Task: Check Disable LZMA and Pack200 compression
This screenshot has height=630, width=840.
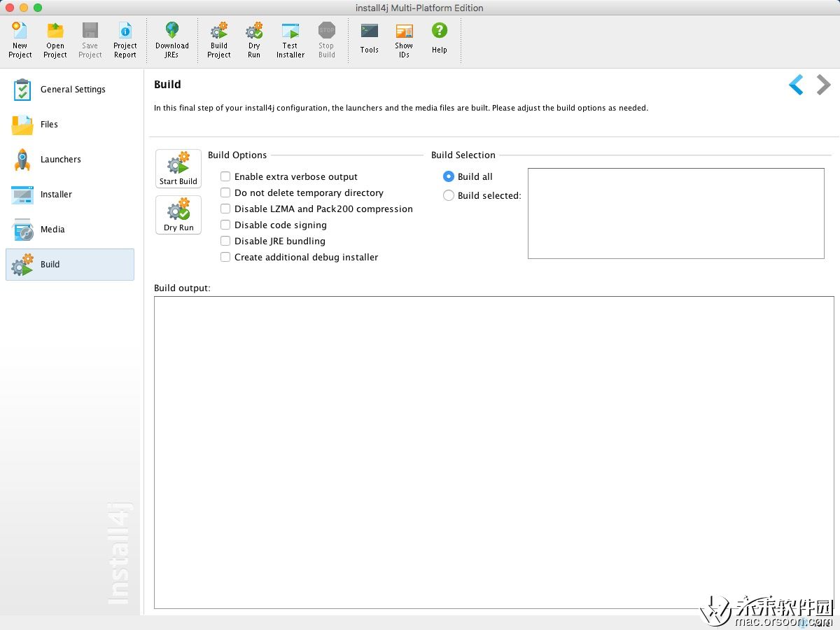Action: point(225,209)
